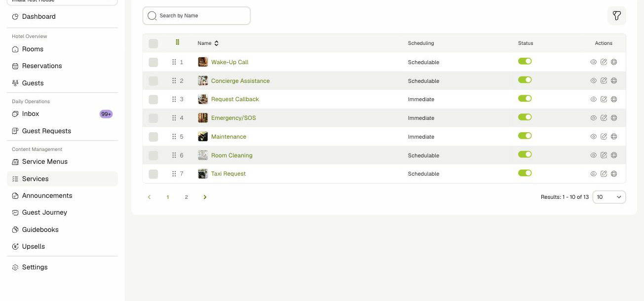The image size is (644, 301).
Task: Open the Wake-Up Call service link
Action: click(229, 62)
